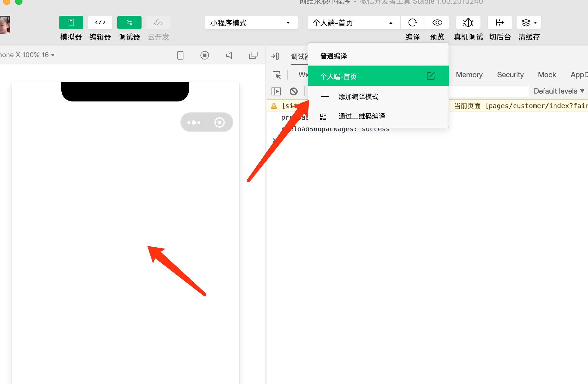Click the 切后台 switch background icon

500,23
